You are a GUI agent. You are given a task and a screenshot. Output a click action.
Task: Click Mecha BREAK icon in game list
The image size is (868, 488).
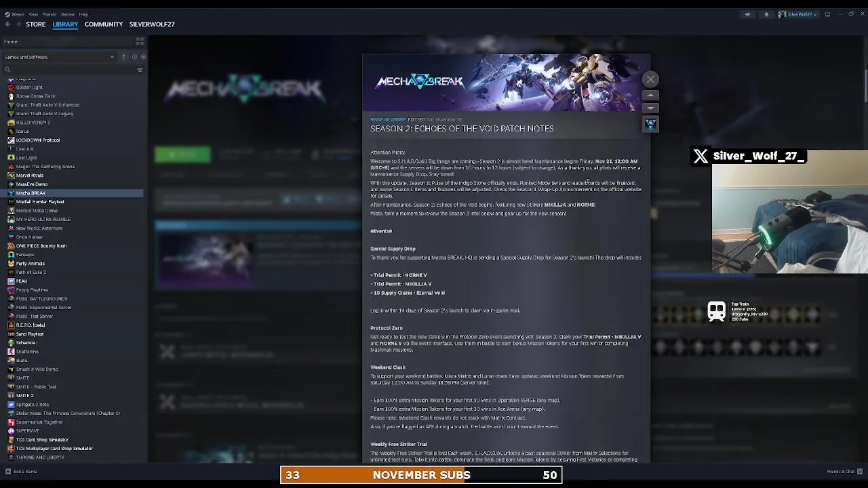tap(11, 192)
